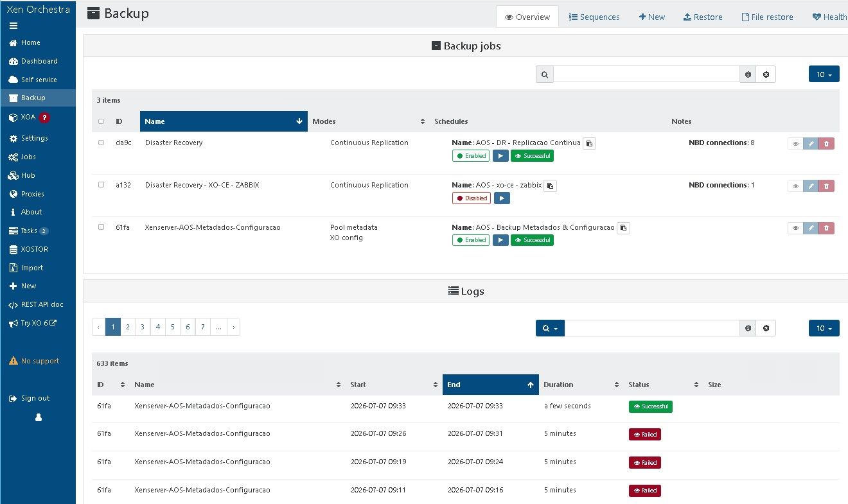The image size is (848, 504).
Task: View the Disaster Recovery - XO-CE - ZABBIX job logs with the eye icon
Action: pyautogui.click(x=795, y=186)
